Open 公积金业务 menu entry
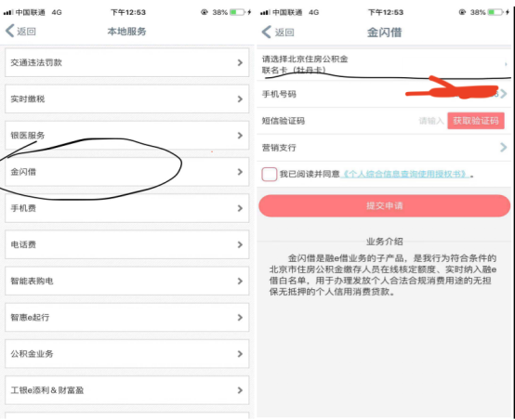515x420 pixels. [x=126, y=354]
